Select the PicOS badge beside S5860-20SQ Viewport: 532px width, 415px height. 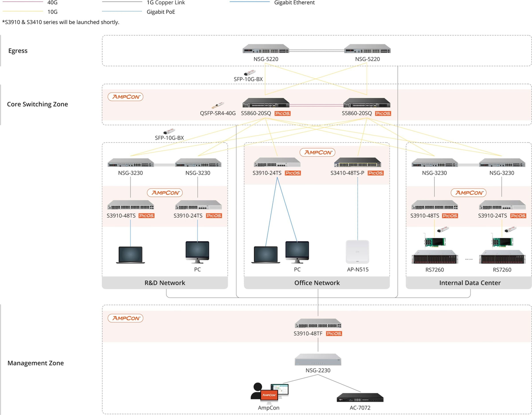click(x=282, y=113)
